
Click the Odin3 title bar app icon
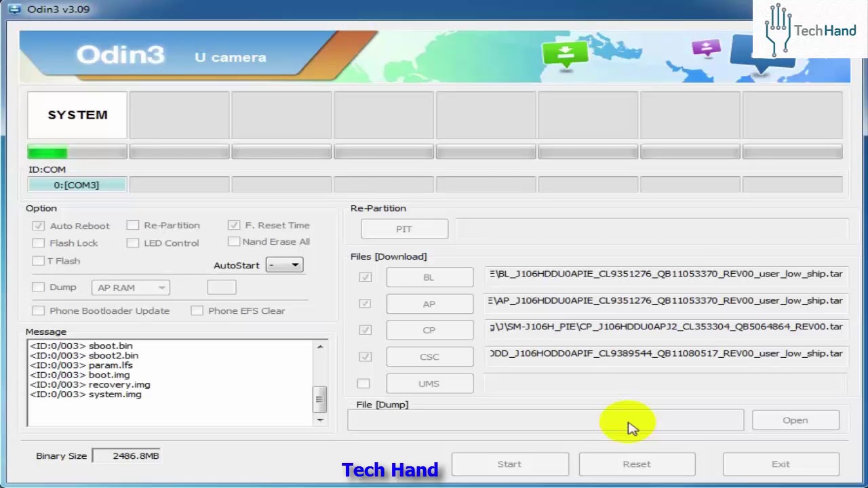click(x=13, y=9)
